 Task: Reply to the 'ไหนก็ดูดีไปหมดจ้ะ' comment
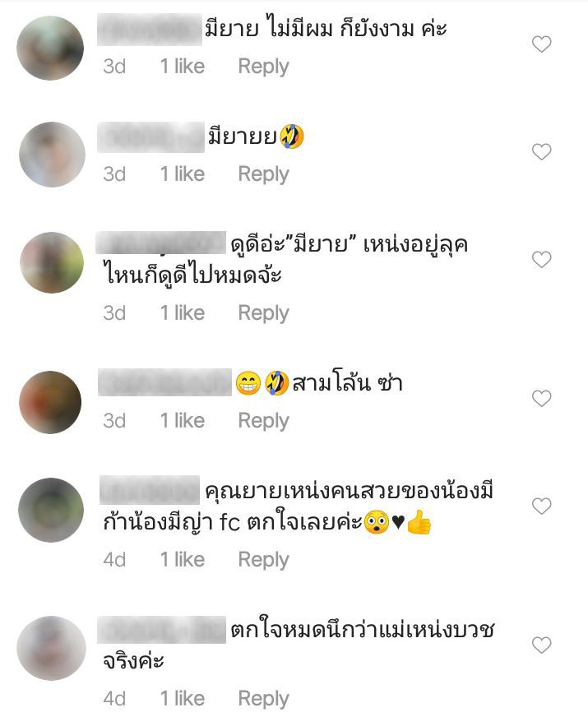pos(263,313)
